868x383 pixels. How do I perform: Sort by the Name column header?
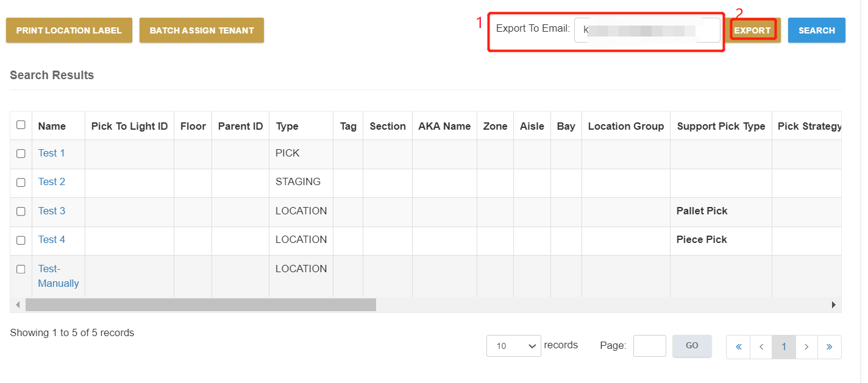(52, 126)
